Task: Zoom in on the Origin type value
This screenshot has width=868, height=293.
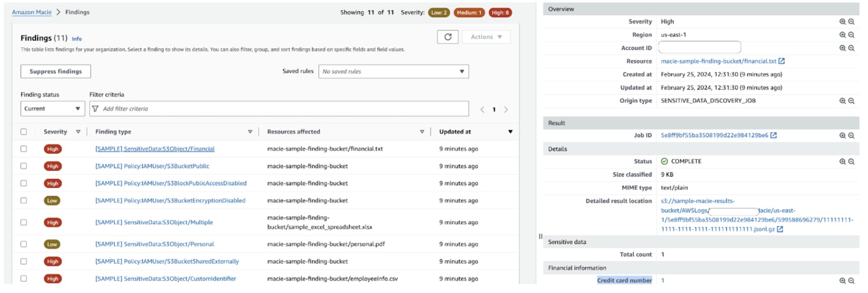Action: [842, 101]
